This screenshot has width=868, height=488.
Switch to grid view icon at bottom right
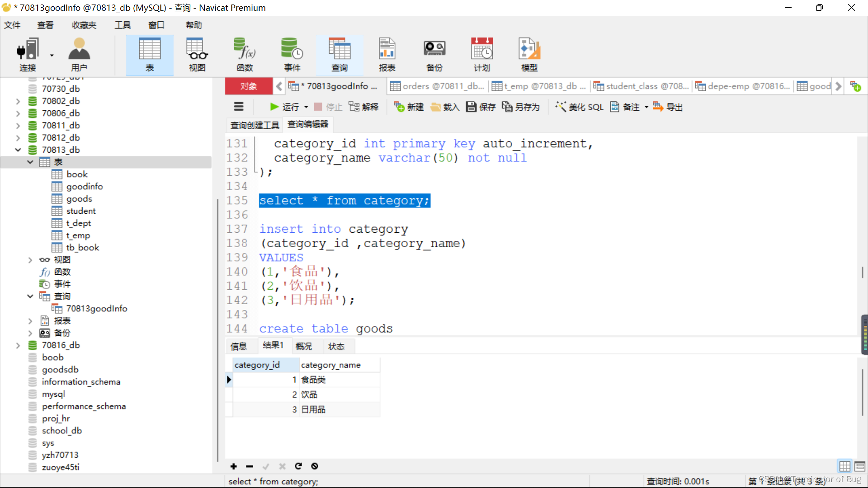[x=844, y=466]
